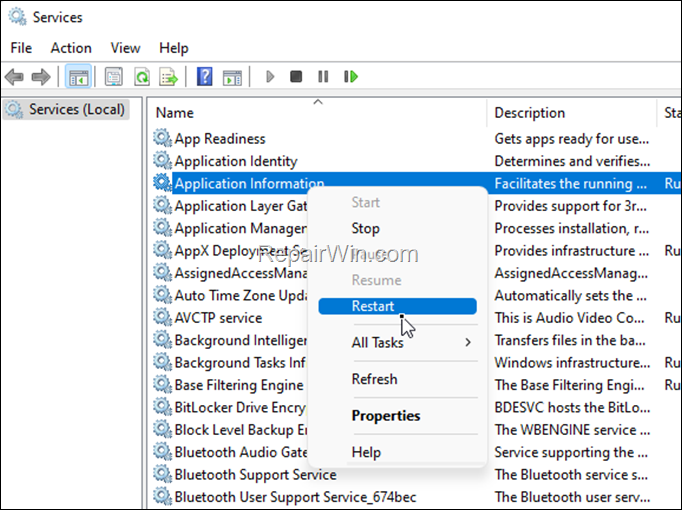682x510 pixels.
Task: Click the Export List toolbar icon
Action: click(x=169, y=77)
